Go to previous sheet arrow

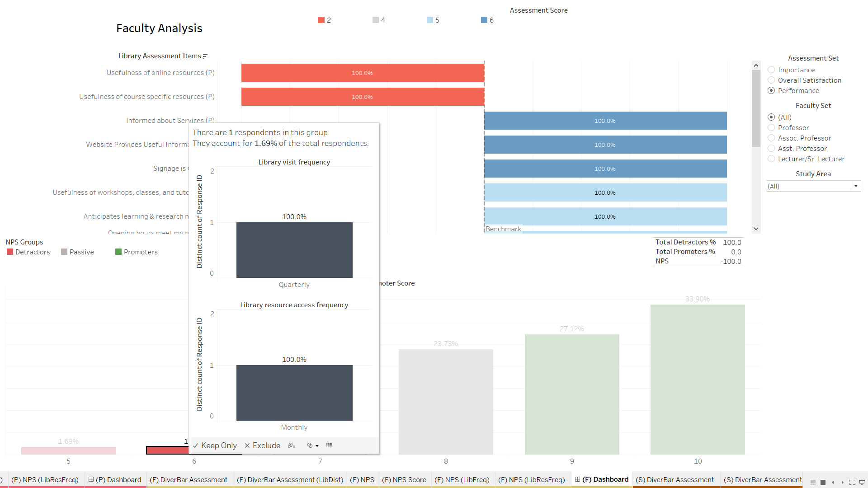[833, 482]
